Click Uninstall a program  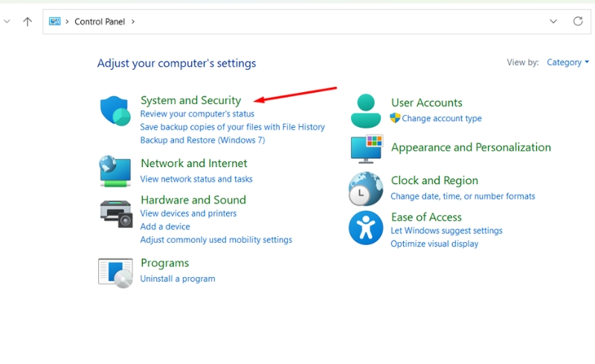[x=178, y=279]
